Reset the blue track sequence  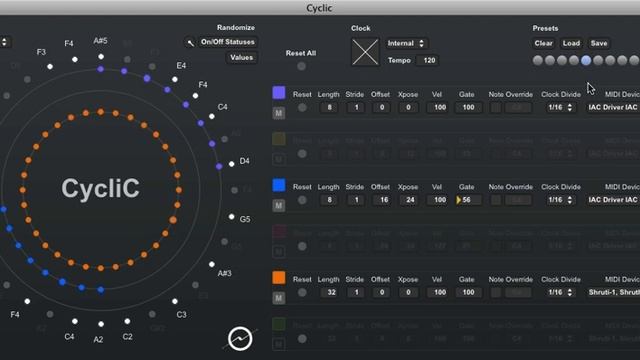pyautogui.click(x=302, y=200)
